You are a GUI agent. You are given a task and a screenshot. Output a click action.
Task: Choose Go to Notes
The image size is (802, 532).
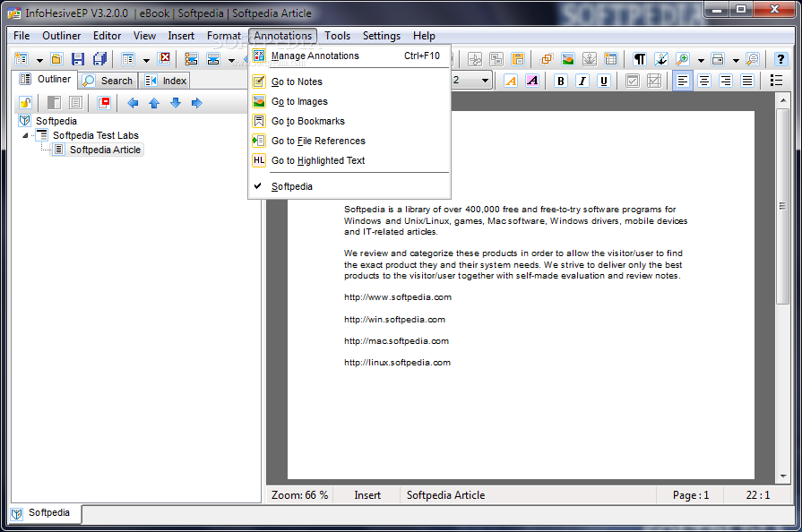(349, 82)
